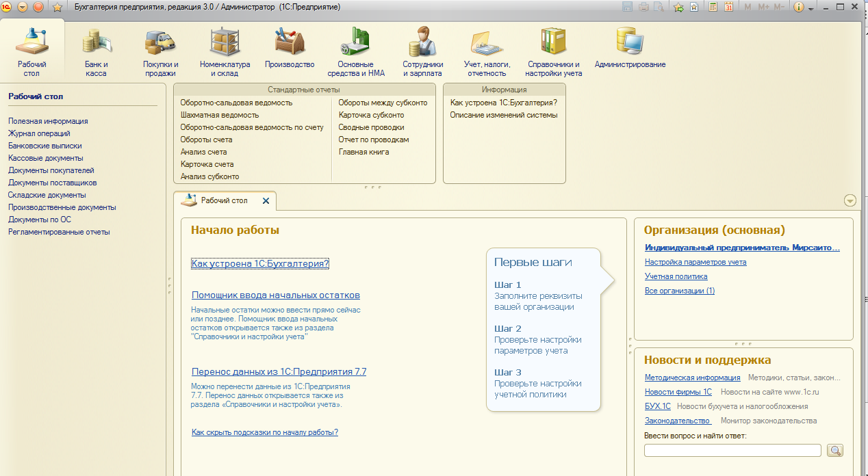868x476 pixels.
Task: Open Сводные проводки report
Action: (371, 127)
